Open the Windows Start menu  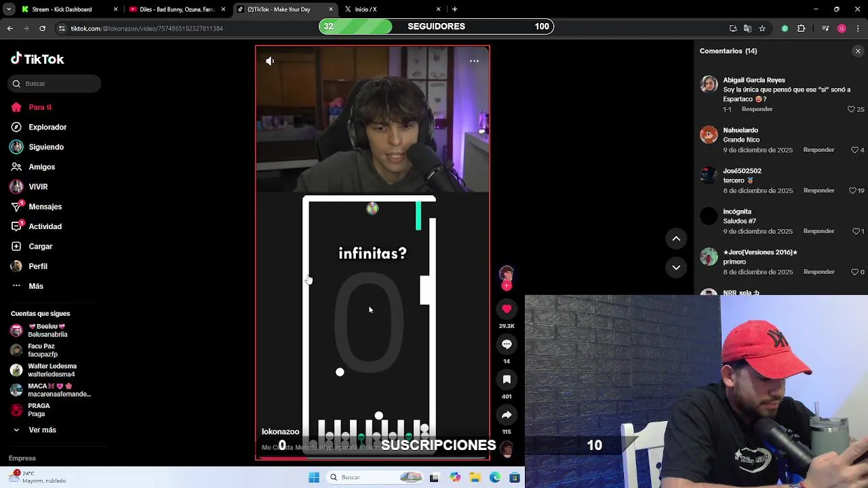[x=313, y=477]
